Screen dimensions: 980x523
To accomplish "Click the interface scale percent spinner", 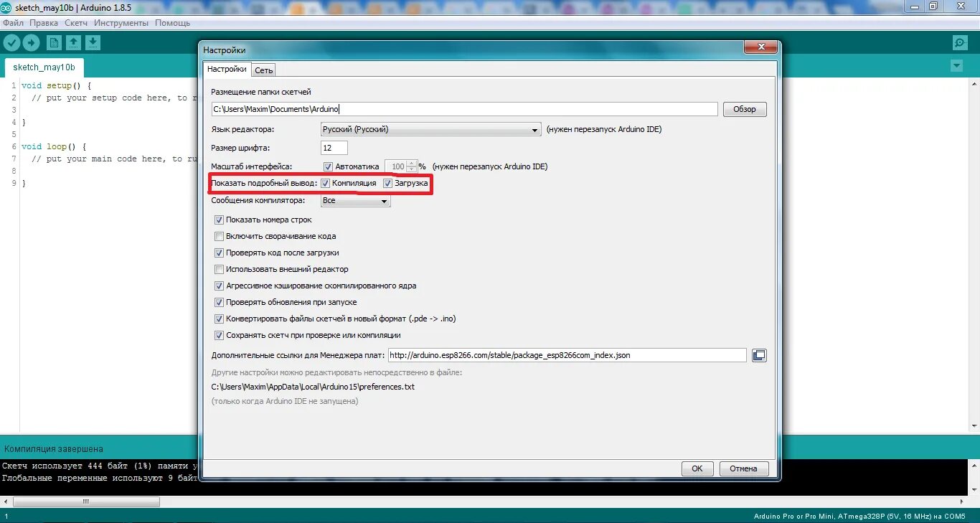I will [401, 166].
